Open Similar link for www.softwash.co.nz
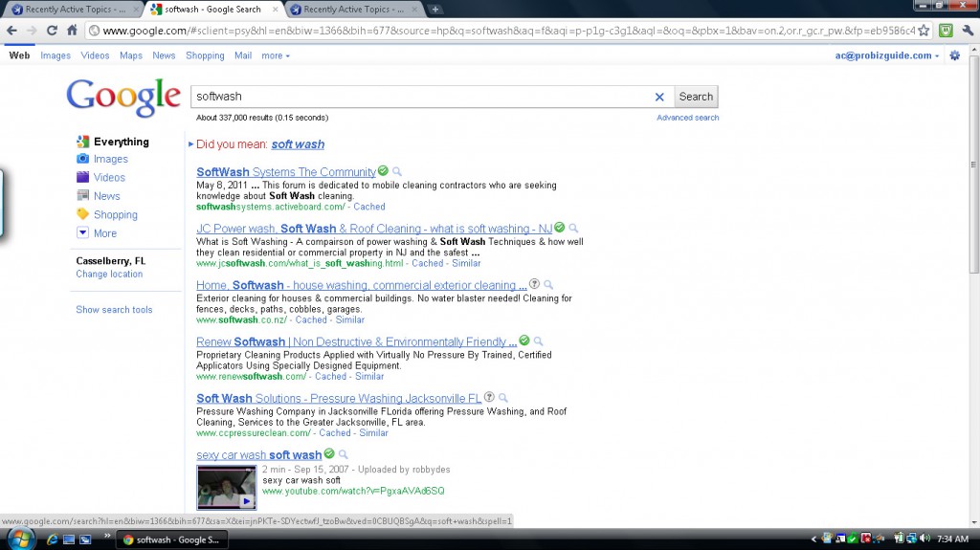This screenshot has width=980, height=550. 350,320
